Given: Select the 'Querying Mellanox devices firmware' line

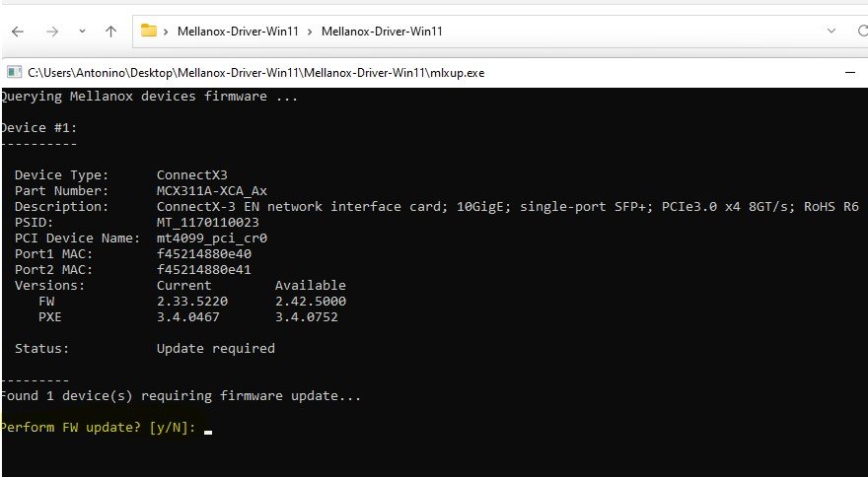Looking at the screenshot, I should click(x=149, y=97).
